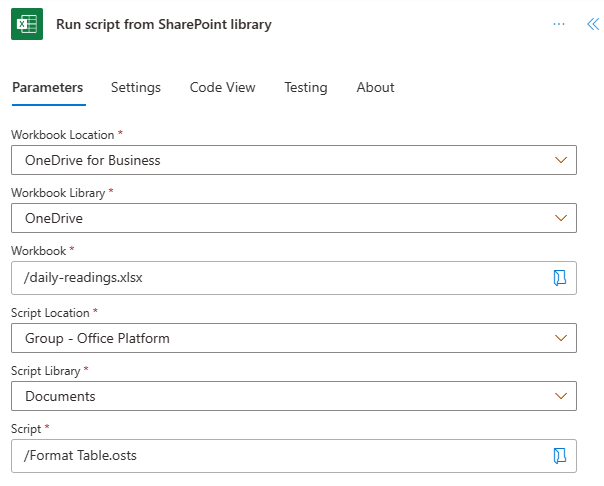
Task: Click the Script Location field label
Action: click(51, 312)
